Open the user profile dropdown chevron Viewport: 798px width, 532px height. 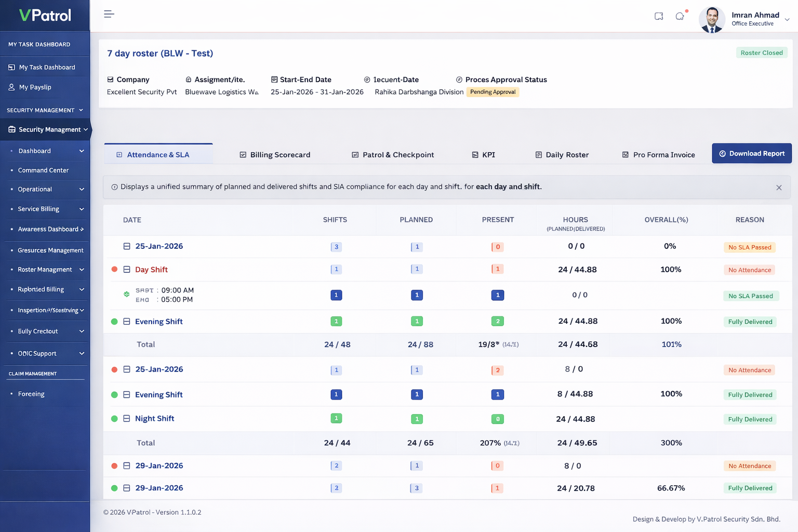coord(787,20)
